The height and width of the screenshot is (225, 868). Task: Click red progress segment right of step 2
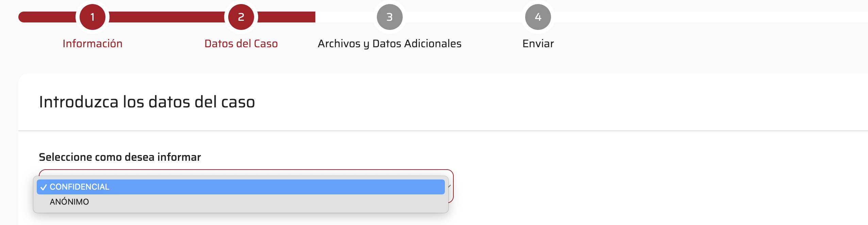point(286,17)
